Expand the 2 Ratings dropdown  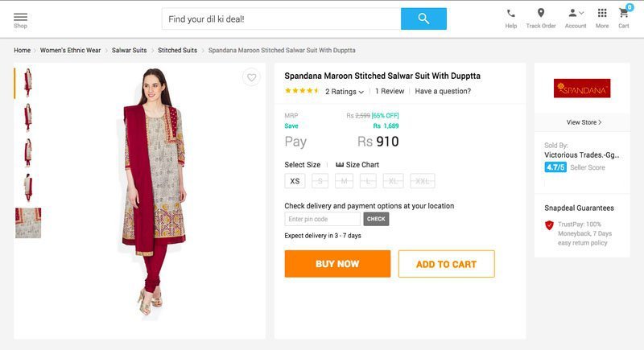(345, 92)
